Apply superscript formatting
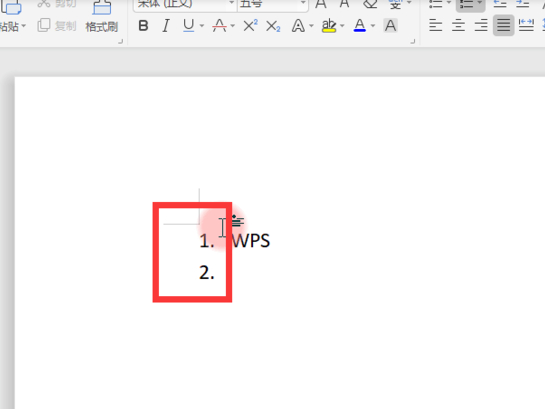 [x=250, y=26]
